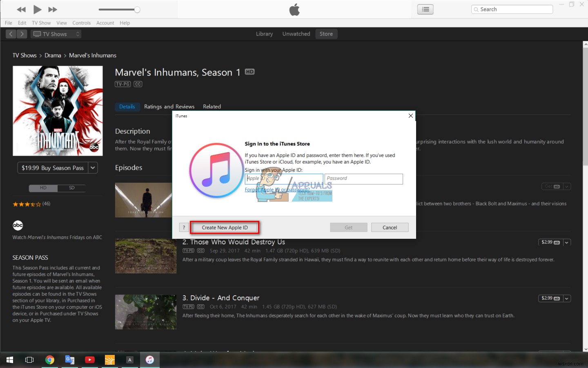Open dropdown next to episode 2 price
588x368 pixels.
coord(567,242)
